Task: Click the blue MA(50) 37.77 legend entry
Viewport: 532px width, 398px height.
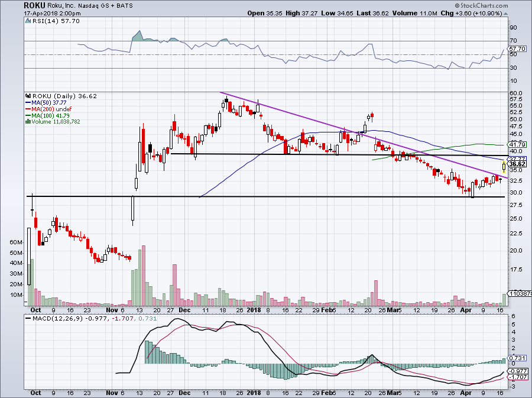Action: pos(46,102)
